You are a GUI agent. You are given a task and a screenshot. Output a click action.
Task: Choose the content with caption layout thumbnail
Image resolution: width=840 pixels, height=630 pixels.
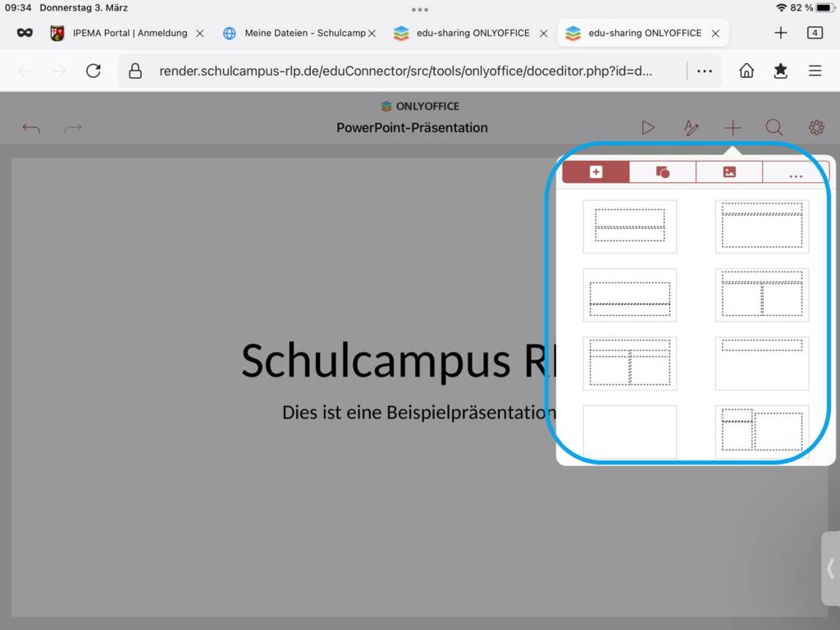click(762, 431)
